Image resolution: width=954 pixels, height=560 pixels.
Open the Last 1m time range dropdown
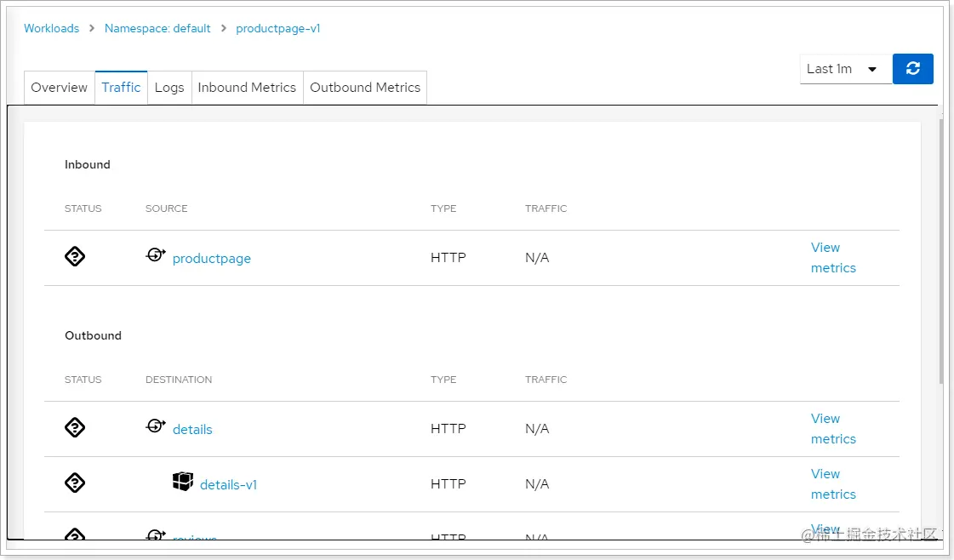[x=846, y=69]
